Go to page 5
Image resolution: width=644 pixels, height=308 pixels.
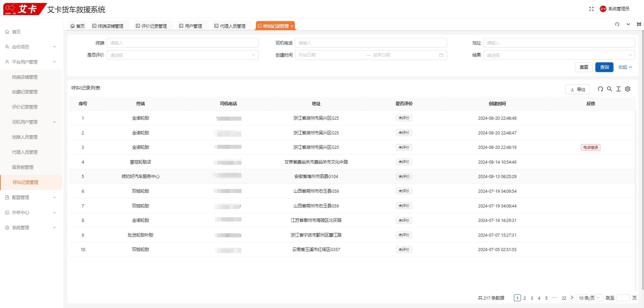coord(546,298)
